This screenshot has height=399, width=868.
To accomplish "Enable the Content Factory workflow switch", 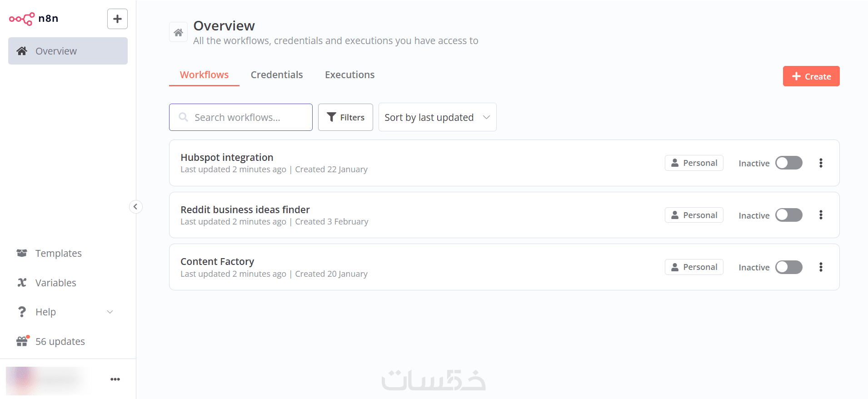I will click(788, 267).
